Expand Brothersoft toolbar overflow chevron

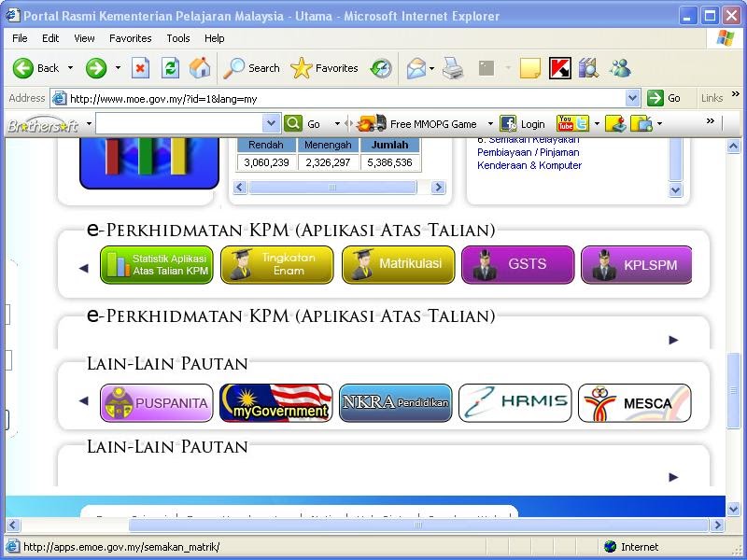coord(711,121)
